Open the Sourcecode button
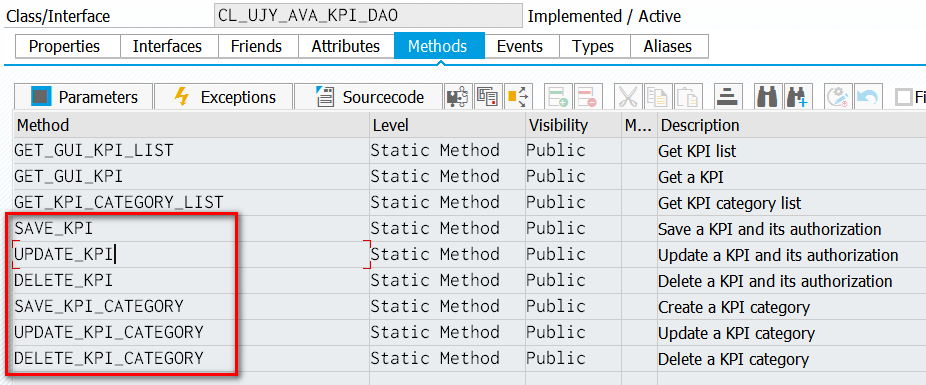This screenshot has width=926, height=385. [369, 97]
